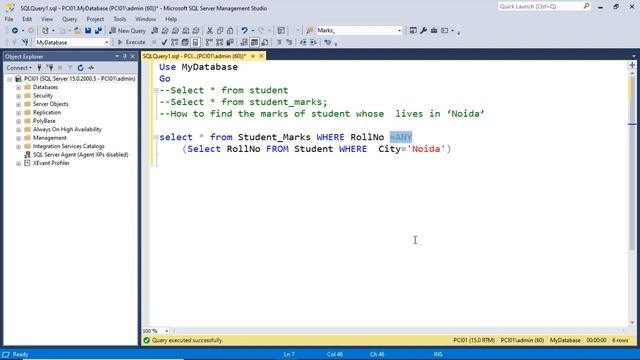Image resolution: width=640 pixels, height=360 pixels.
Task: Click the green query success status icon
Action: (147, 340)
